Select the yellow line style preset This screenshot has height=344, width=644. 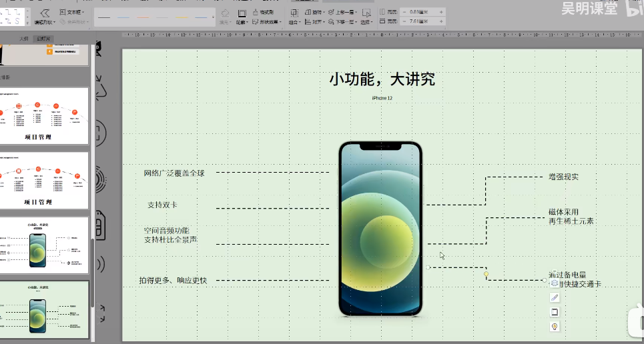(x=182, y=17)
